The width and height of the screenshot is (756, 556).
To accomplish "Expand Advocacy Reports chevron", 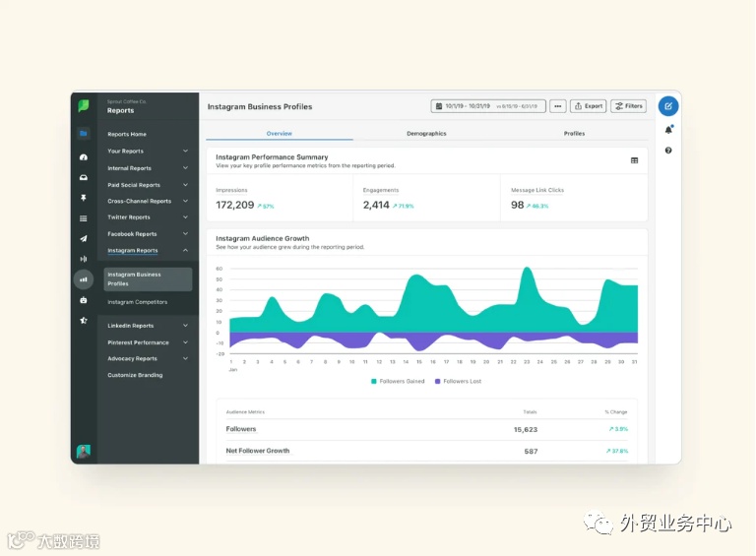I will (186, 358).
